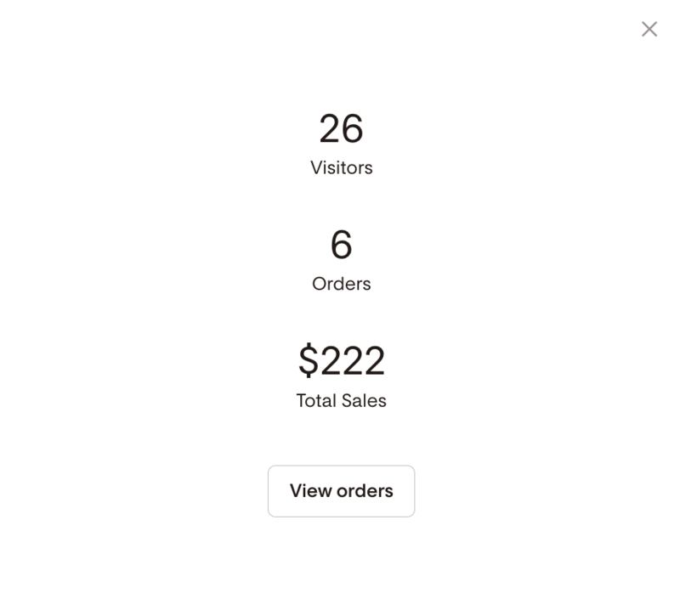
Task: Click the Total Sales label
Action: coord(342,400)
